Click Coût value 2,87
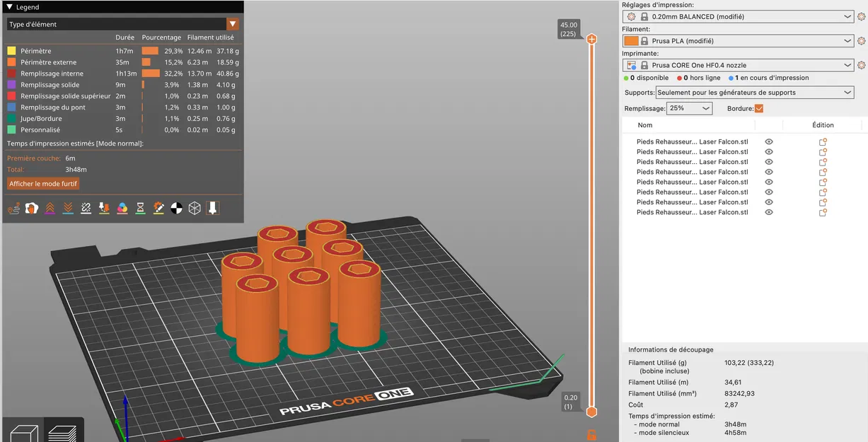 click(x=731, y=405)
